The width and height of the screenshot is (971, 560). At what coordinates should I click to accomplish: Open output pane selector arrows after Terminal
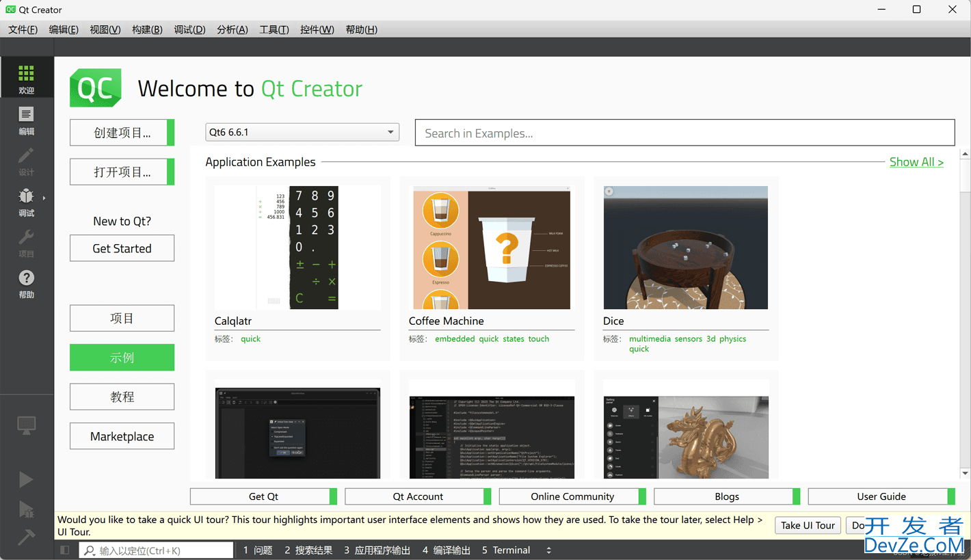tap(548, 550)
